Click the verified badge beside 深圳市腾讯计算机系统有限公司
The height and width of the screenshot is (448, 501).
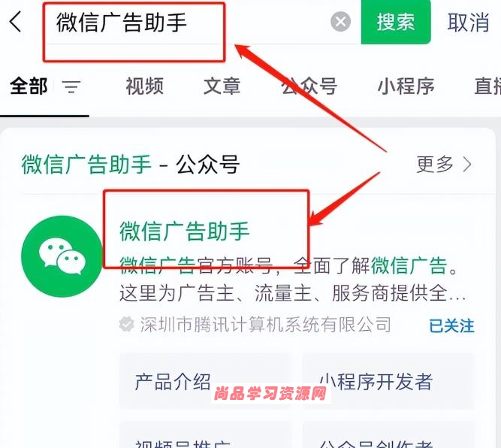click(x=126, y=324)
